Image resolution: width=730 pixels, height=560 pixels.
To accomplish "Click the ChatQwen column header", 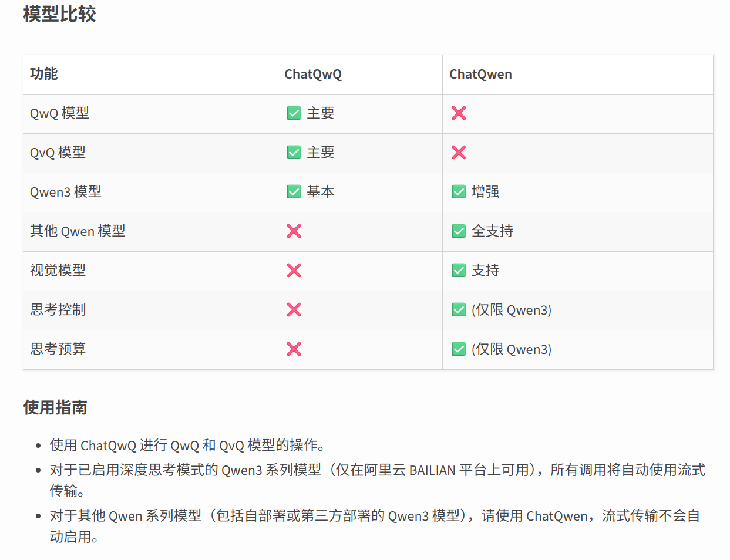I will click(x=480, y=75).
